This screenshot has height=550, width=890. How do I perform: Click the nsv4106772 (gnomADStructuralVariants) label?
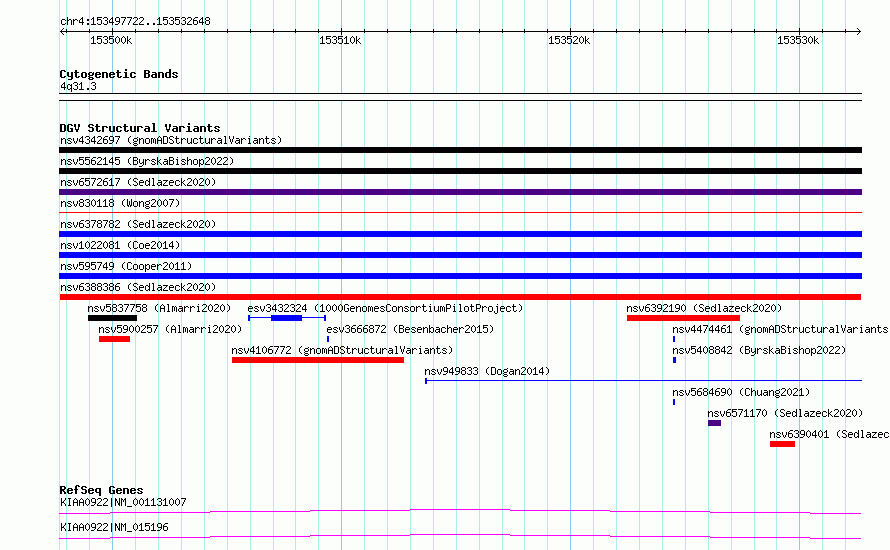point(342,350)
